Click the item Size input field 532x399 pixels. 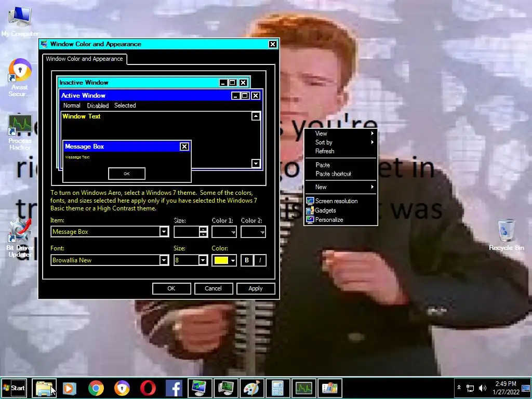tap(187, 232)
